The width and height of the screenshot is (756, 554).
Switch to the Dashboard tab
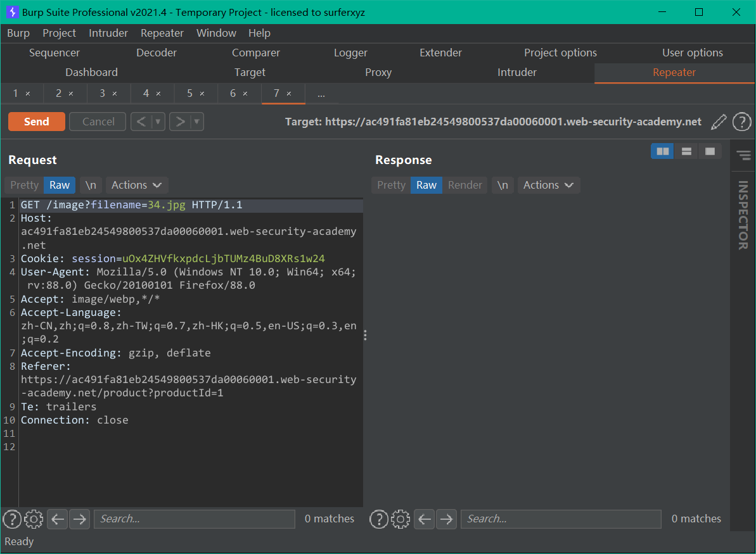click(x=92, y=73)
